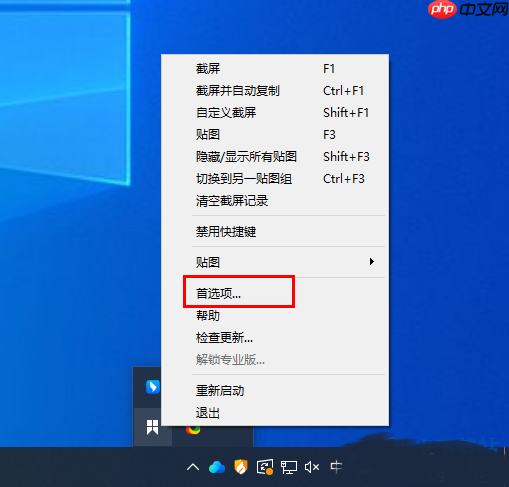Expand hidden tray icons with the chevron
This screenshot has height=487, width=509.
[193, 467]
